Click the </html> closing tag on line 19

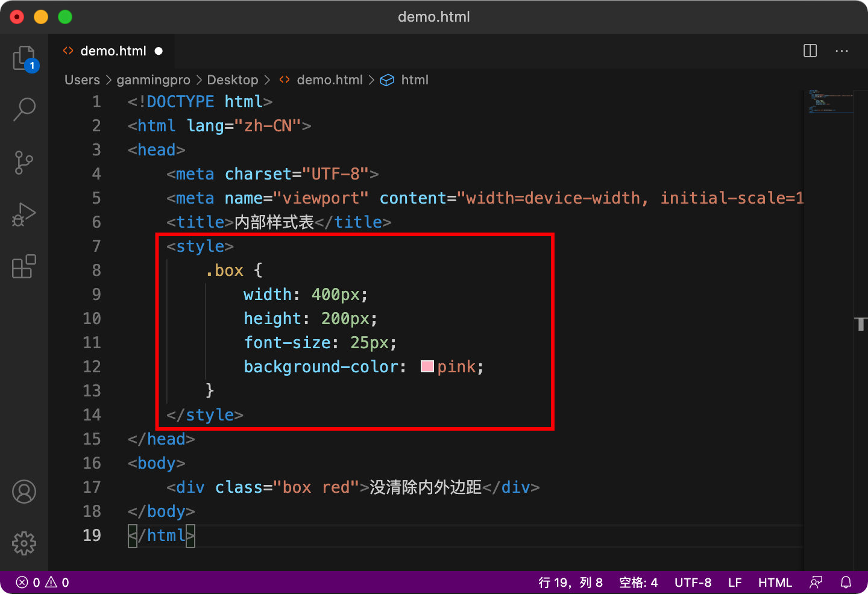(x=162, y=536)
